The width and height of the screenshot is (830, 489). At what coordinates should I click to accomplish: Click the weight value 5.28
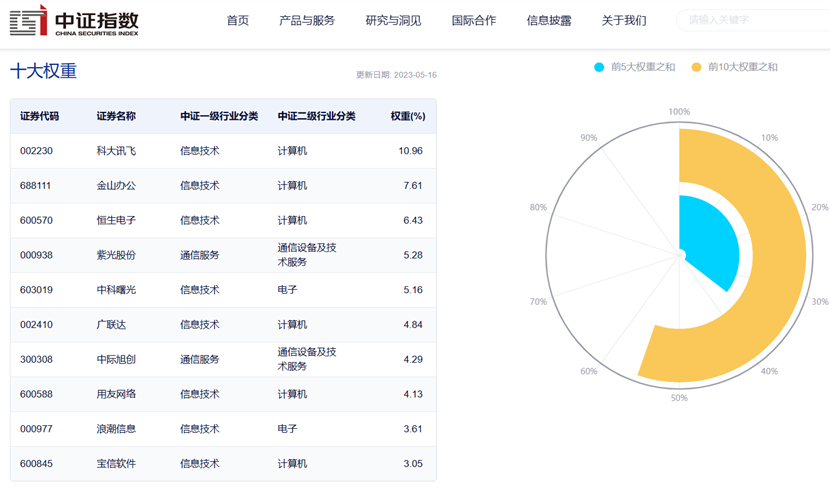[413, 255]
